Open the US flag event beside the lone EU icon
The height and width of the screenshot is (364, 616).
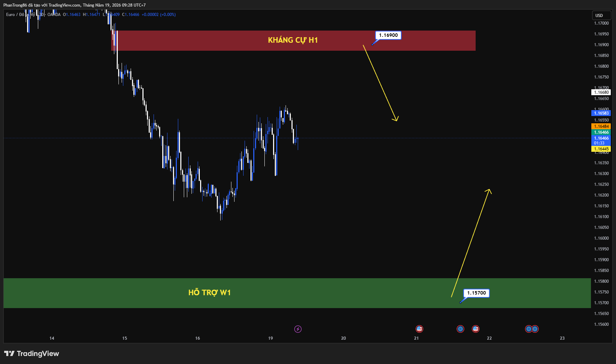[x=476, y=329]
